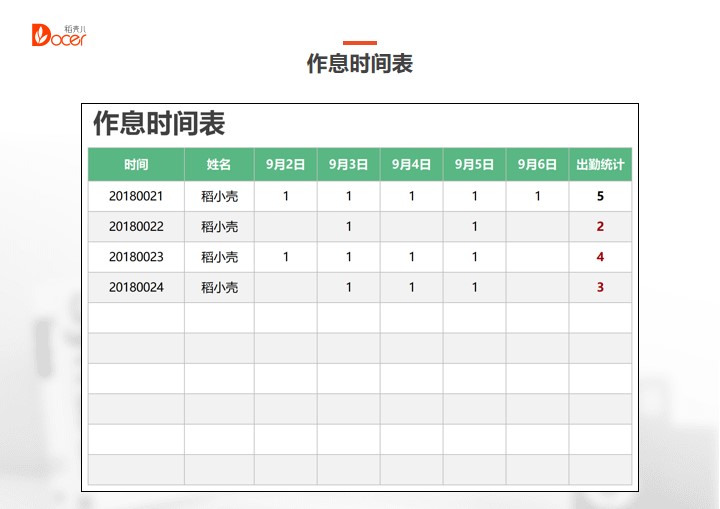Click the large 作息时间表 heading above table

(x=159, y=124)
